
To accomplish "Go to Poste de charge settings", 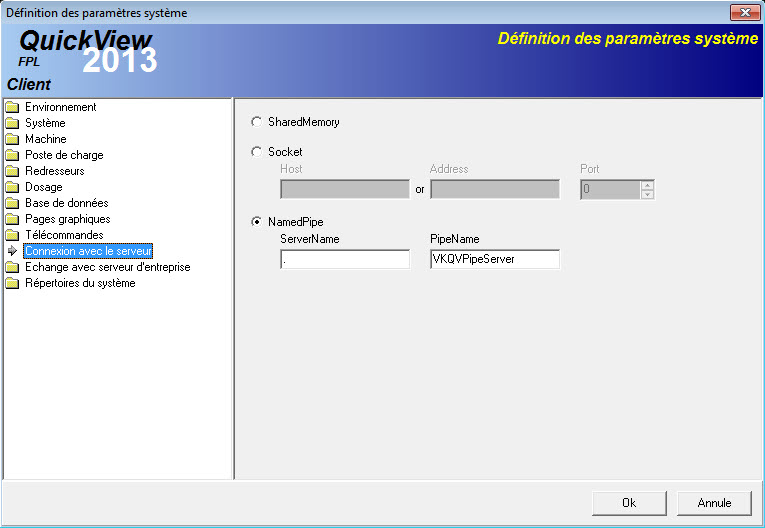I will [x=64, y=155].
